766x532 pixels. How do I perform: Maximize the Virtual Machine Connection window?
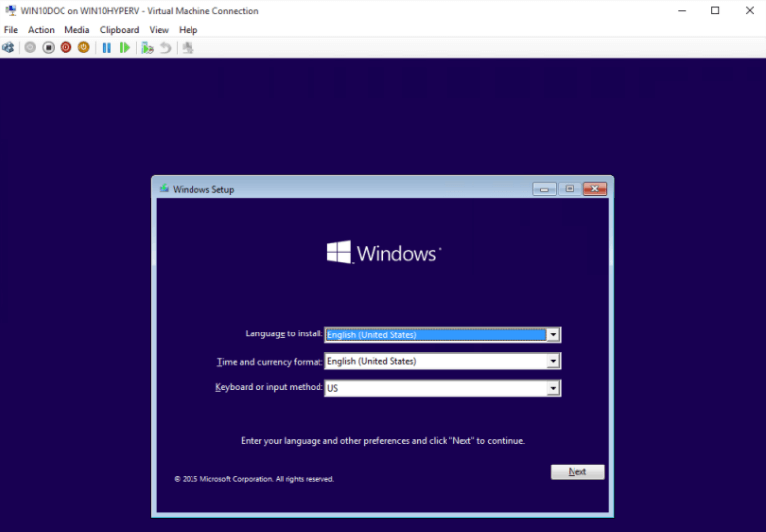click(x=715, y=10)
